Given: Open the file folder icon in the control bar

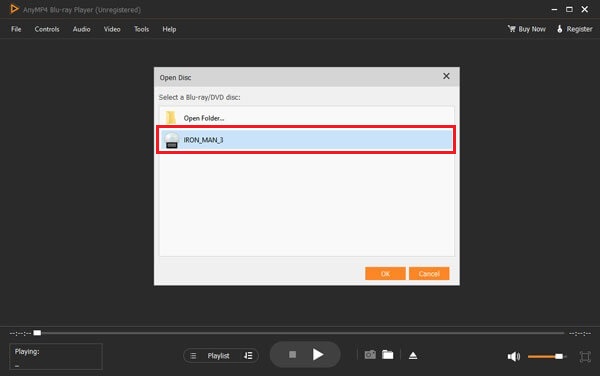Looking at the screenshot, I should [388, 355].
